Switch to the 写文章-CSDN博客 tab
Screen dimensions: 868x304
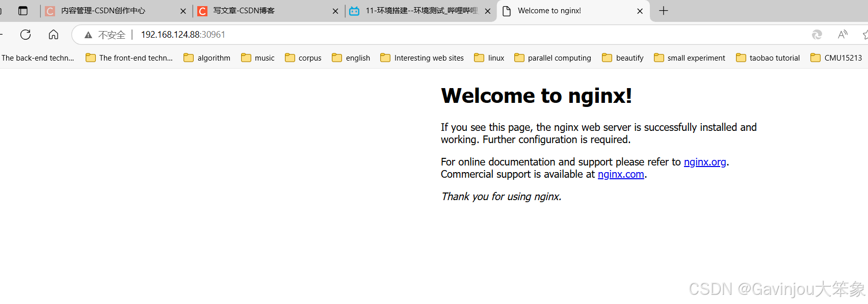[x=268, y=11]
